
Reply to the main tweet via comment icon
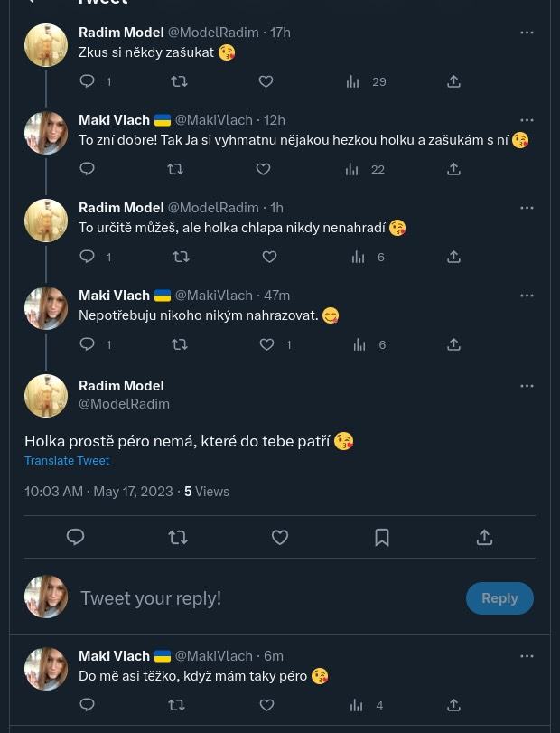pyautogui.click(x=76, y=538)
